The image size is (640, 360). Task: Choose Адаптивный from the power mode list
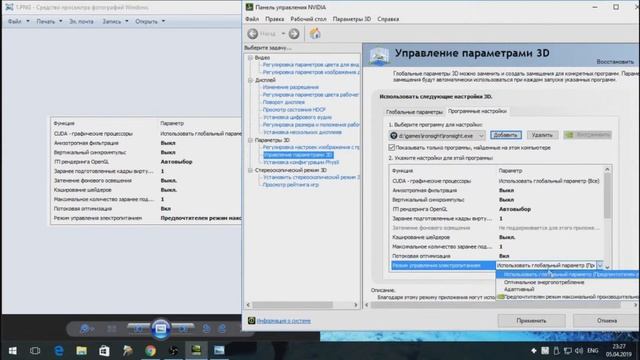point(519,289)
